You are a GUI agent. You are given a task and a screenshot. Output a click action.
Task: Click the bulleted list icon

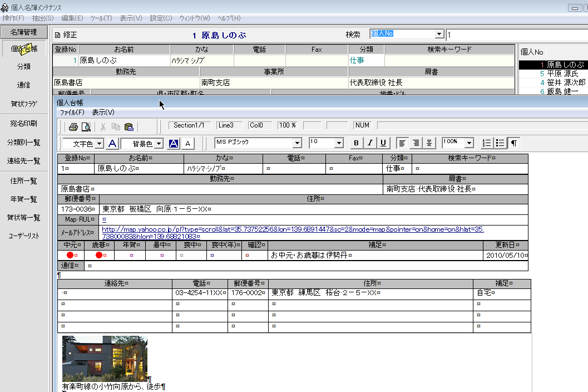pos(500,143)
